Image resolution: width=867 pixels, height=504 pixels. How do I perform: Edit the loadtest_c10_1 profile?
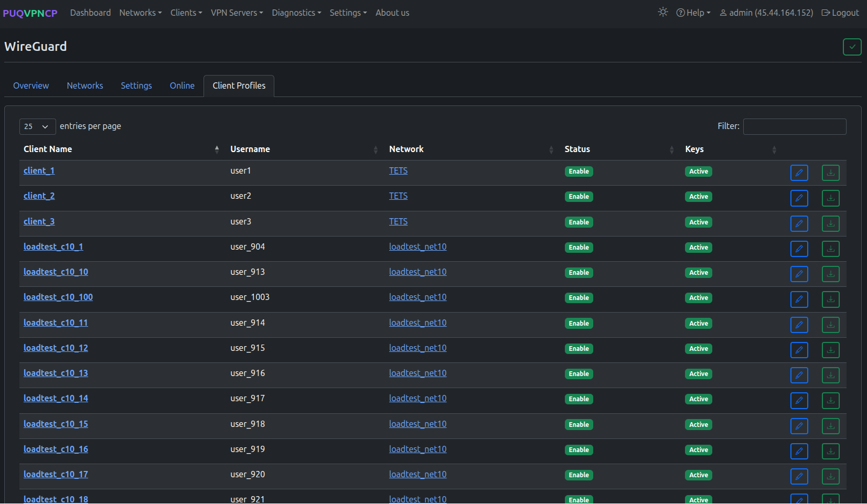(x=799, y=249)
